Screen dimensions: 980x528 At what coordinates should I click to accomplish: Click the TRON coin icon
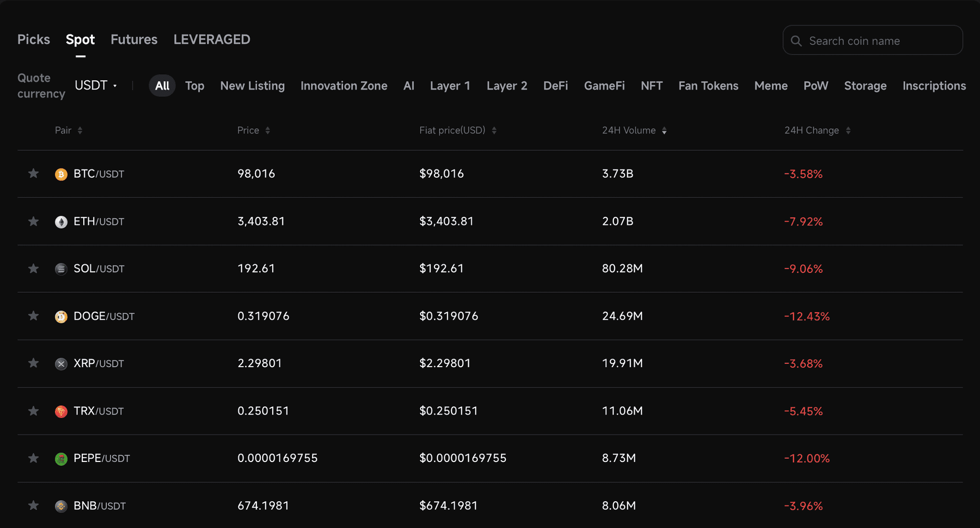(61, 411)
